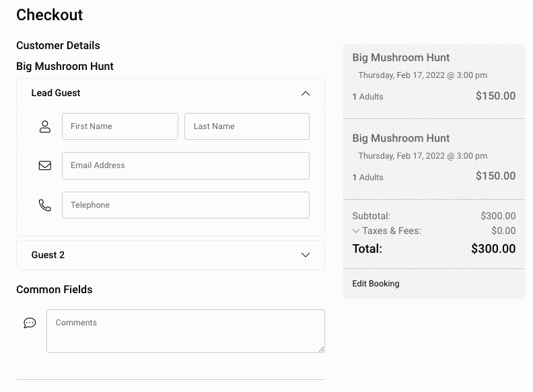
Task: Click the Lead Guest header
Action: point(171,93)
